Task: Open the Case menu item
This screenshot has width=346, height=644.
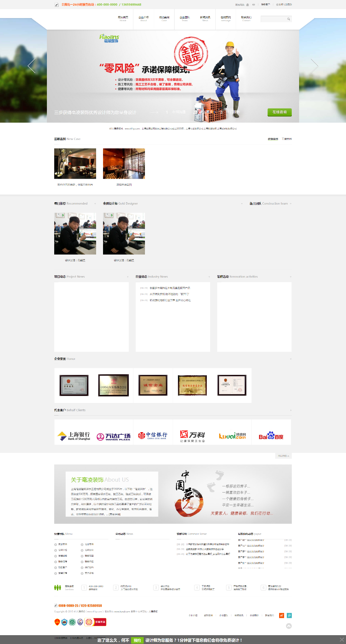Action: tap(164, 18)
